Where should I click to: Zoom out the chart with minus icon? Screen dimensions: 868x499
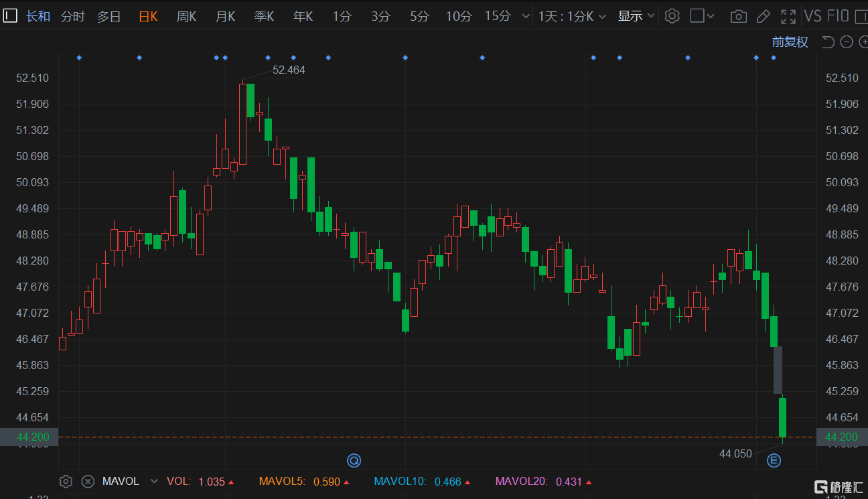[846, 42]
